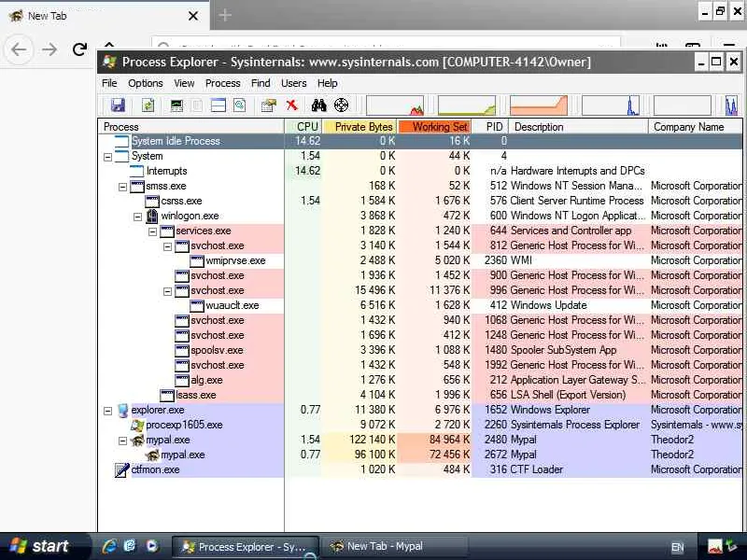This screenshot has height=560, width=747.
Task: Click the 122 140 K Private Bytes value
Action: pos(372,440)
